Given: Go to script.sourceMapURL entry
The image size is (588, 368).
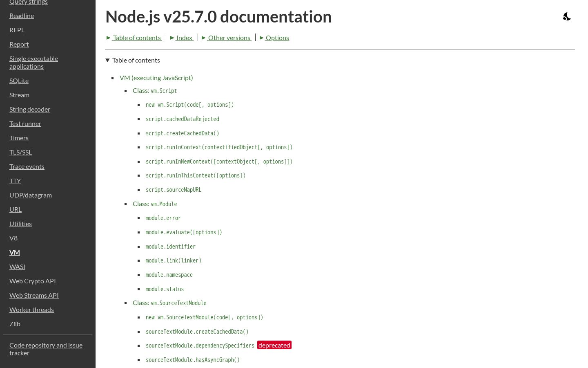Looking at the screenshot, I should (174, 190).
